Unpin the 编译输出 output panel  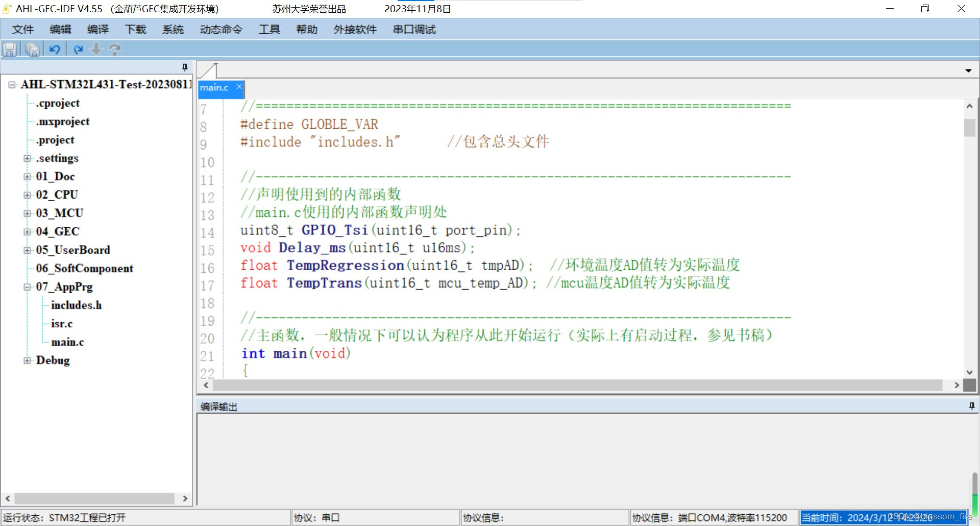pyautogui.click(x=971, y=406)
